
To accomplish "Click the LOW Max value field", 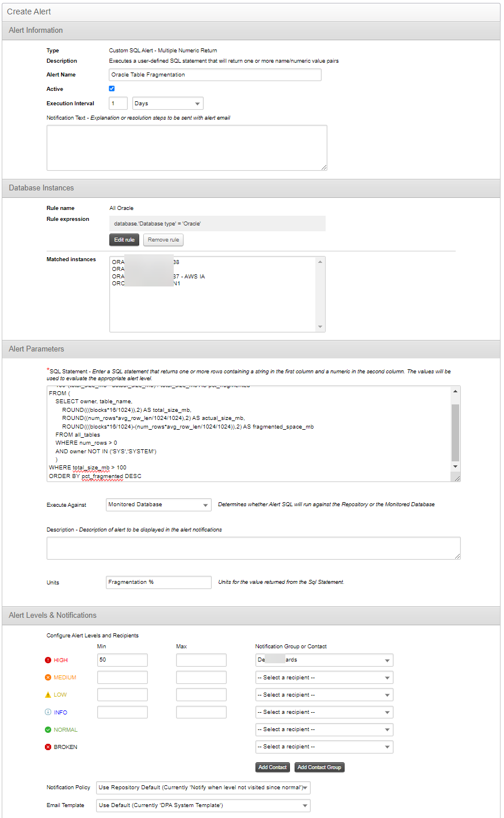I will point(201,694).
